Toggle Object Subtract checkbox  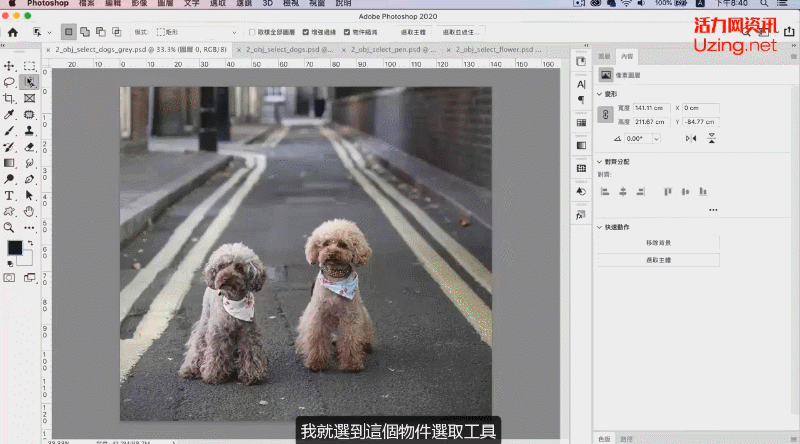[x=347, y=32]
